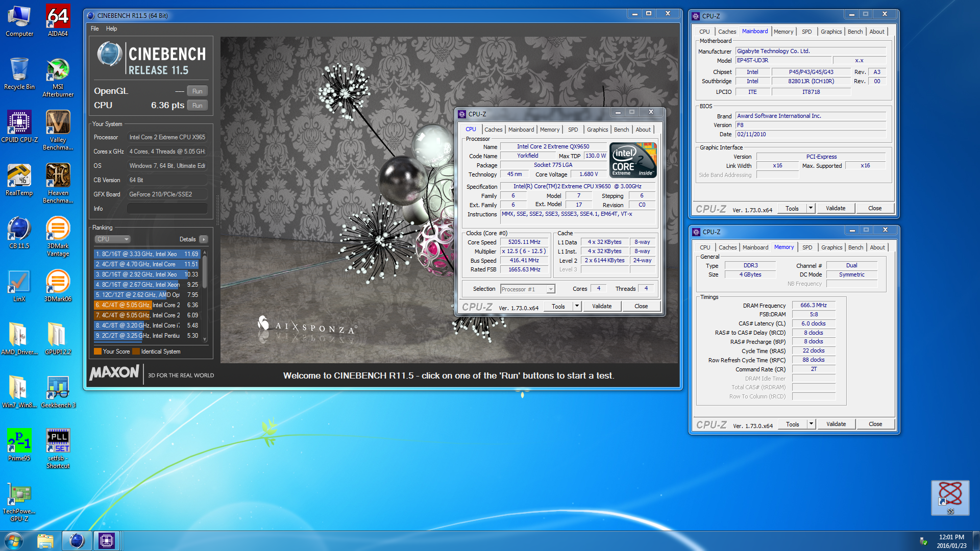Open GPUPI 2.2 folder on desktop
Screen dimensions: 980x551
click(x=58, y=339)
